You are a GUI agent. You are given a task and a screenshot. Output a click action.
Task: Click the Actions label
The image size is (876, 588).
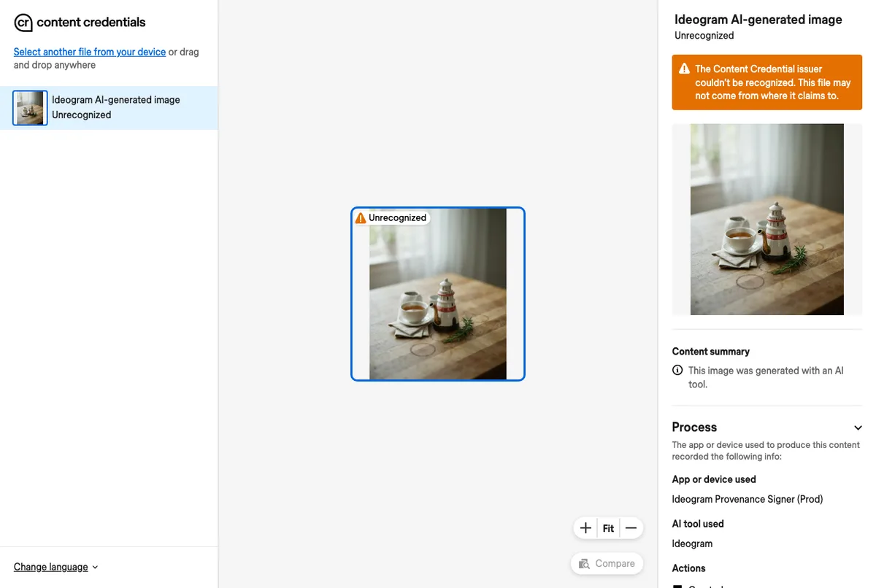point(689,568)
